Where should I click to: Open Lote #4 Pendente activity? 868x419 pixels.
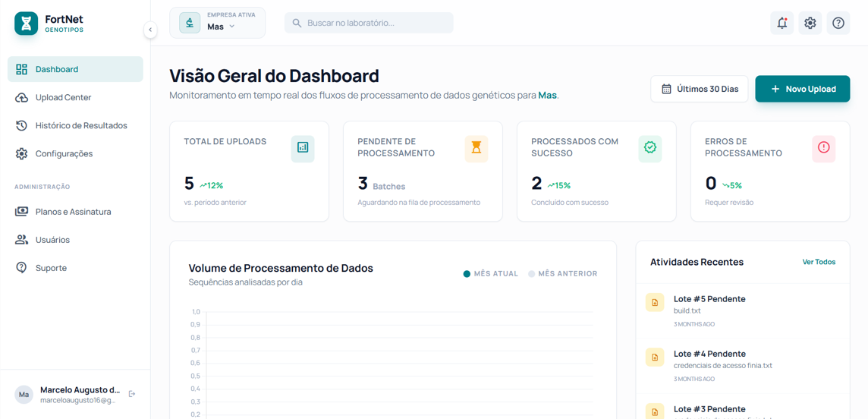[742, 366]
